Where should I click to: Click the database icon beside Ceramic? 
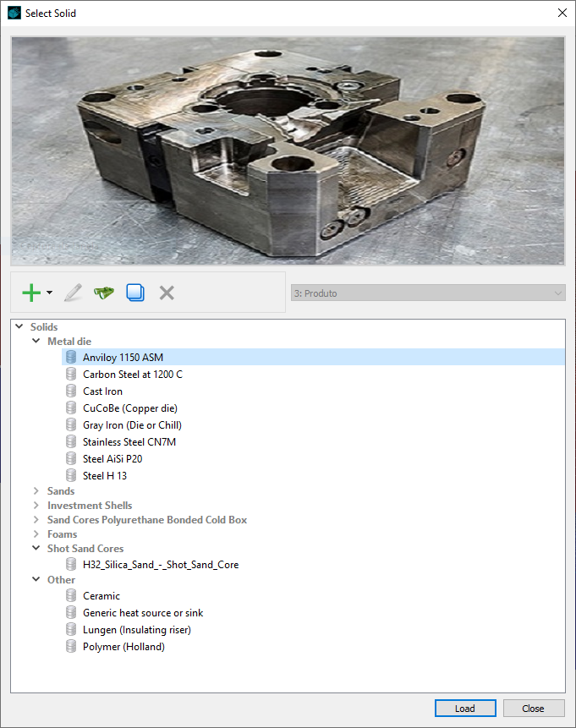pyautogui.click(x=71, y=595)
